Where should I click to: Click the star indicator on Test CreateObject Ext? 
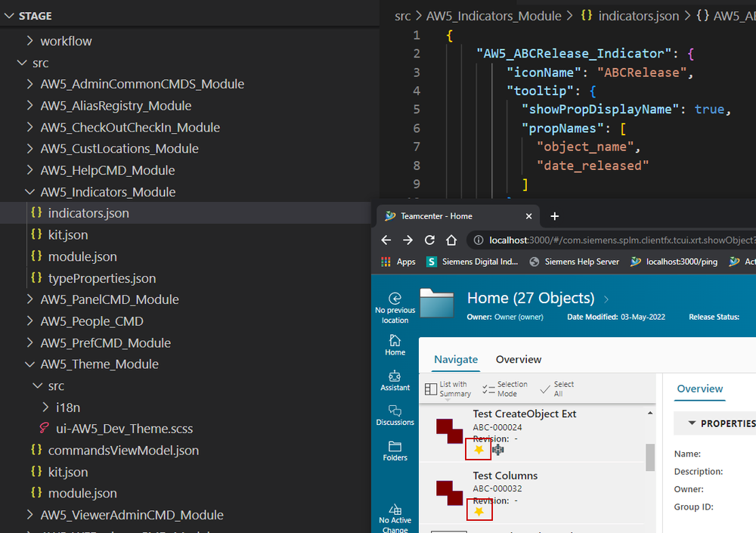tap(478, 448)
